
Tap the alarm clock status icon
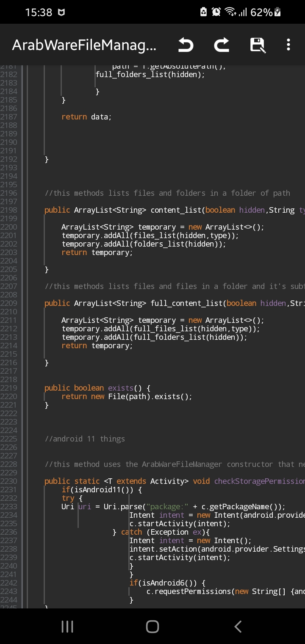point(216,12)
